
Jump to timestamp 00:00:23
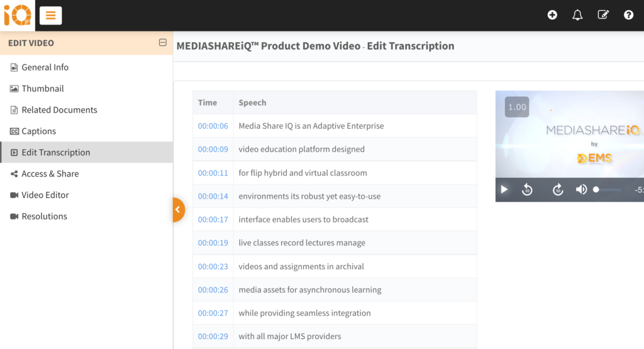click(213, 267)
